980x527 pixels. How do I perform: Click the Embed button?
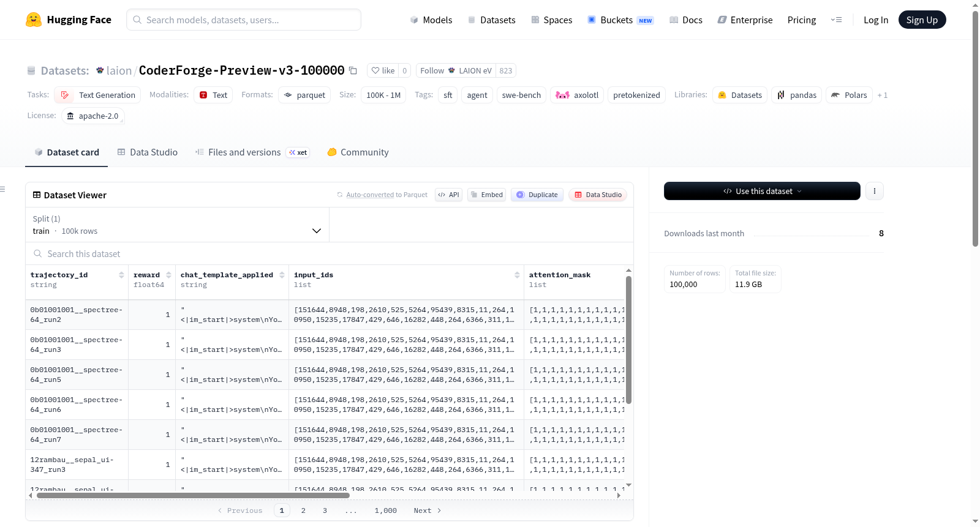[x=486, y=195]
